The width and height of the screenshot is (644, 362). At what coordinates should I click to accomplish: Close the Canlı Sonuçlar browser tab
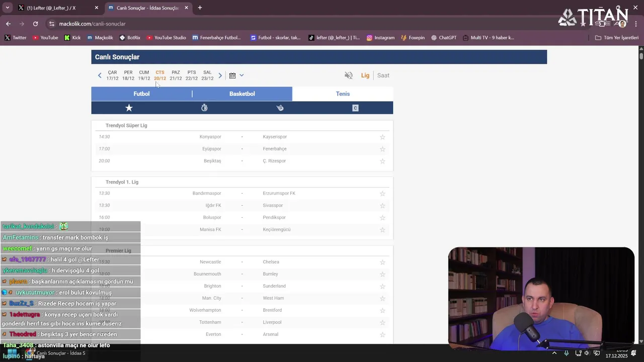pyautogui.click(x=186, y=8)
